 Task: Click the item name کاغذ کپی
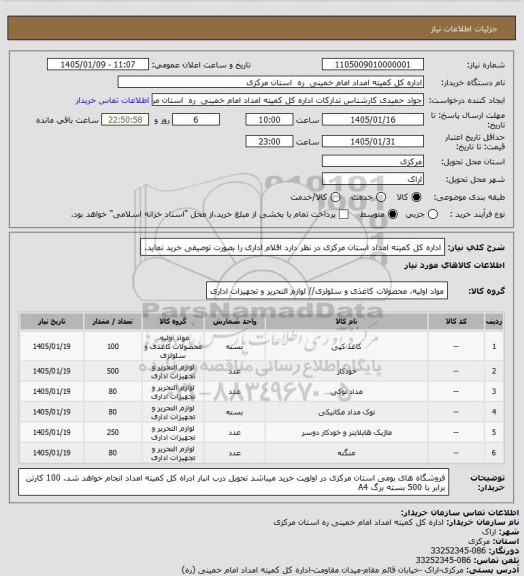[346, 347]
